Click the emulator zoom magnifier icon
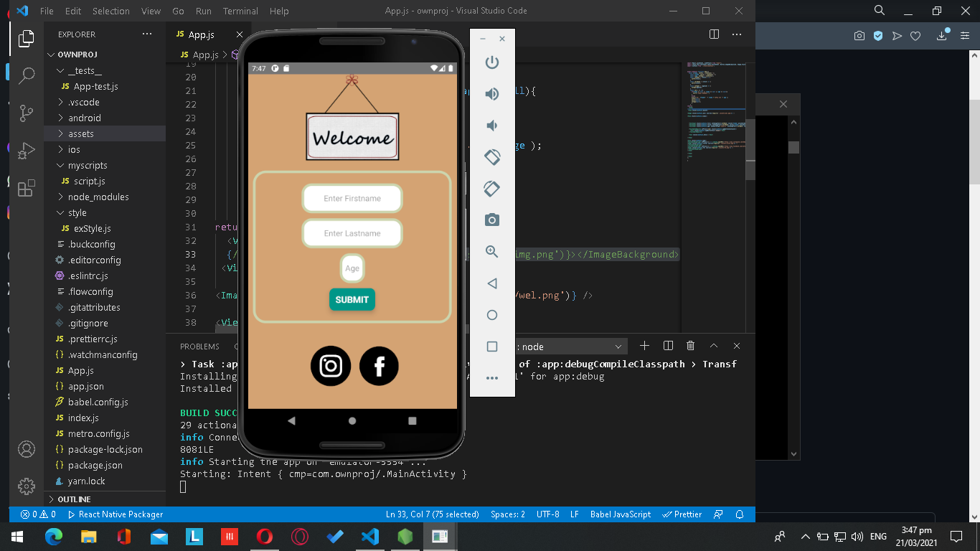 tap(492, 251)
